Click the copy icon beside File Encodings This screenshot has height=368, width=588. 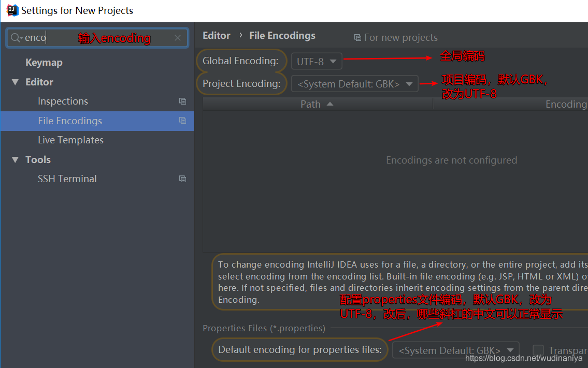[x=183, y=120]
